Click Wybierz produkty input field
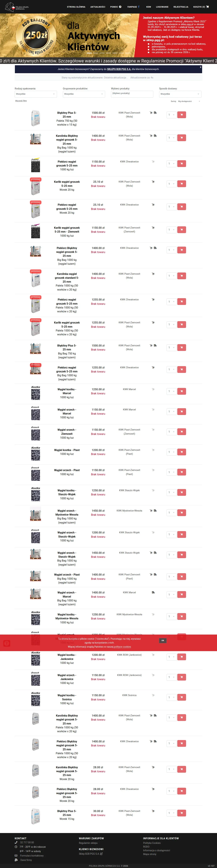Viewport: 217px width, 868px height. tap(132, 94)
